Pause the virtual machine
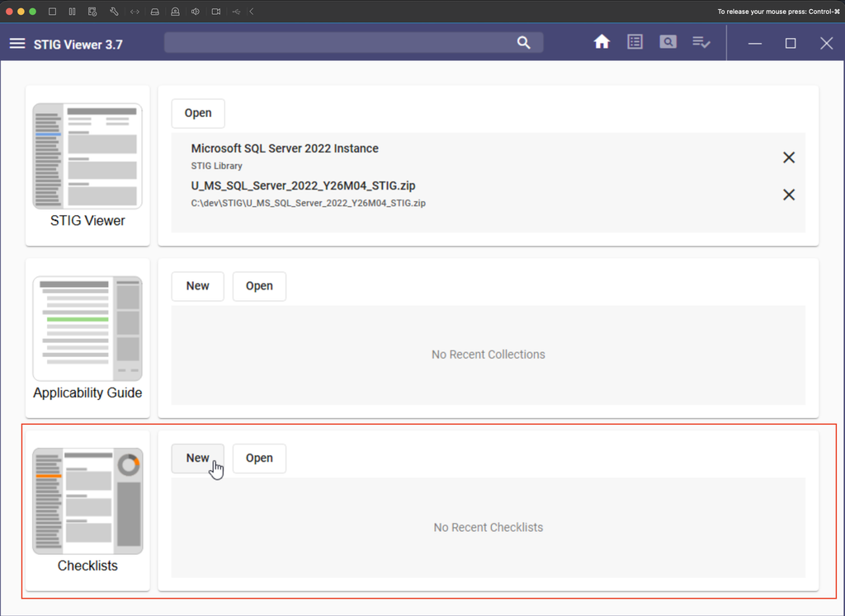 (x=73, y=12)
